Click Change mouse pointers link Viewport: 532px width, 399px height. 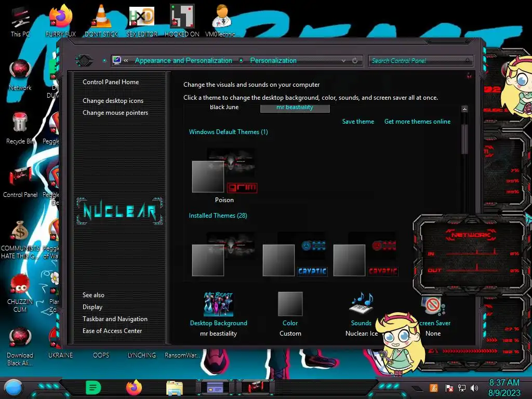pyautogui.click(x=115, y=113)
